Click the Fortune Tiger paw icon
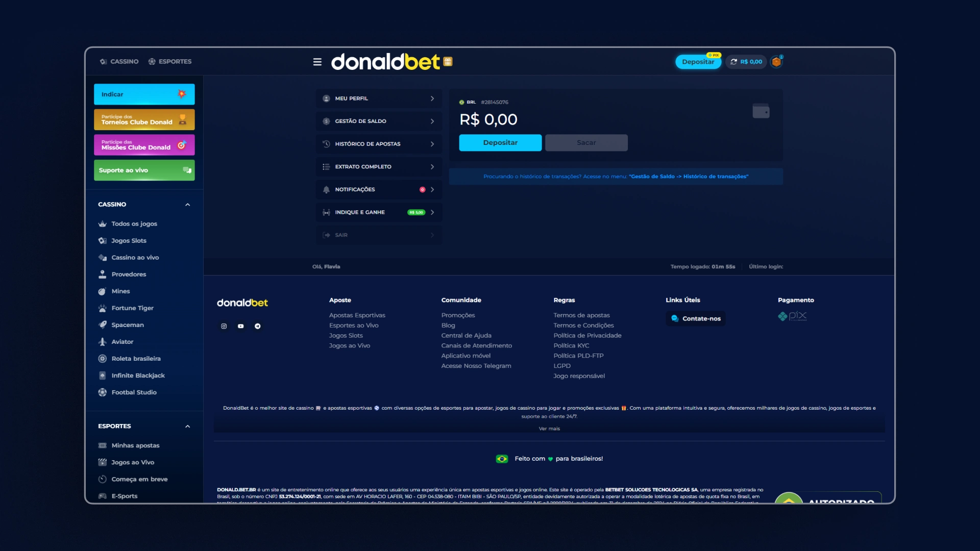 (x=103, y=308)
